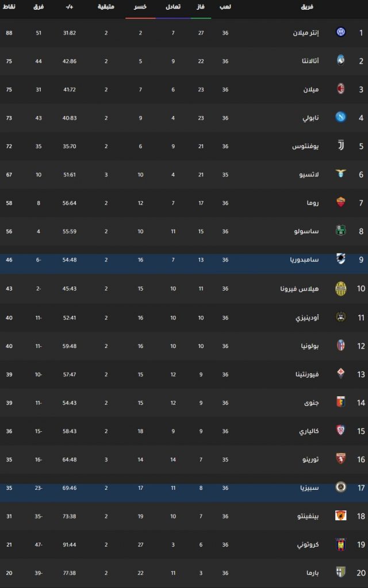Select the AC Milan crest icon
Viewport: 368px width, 588px height.
(x=340, y=89)
